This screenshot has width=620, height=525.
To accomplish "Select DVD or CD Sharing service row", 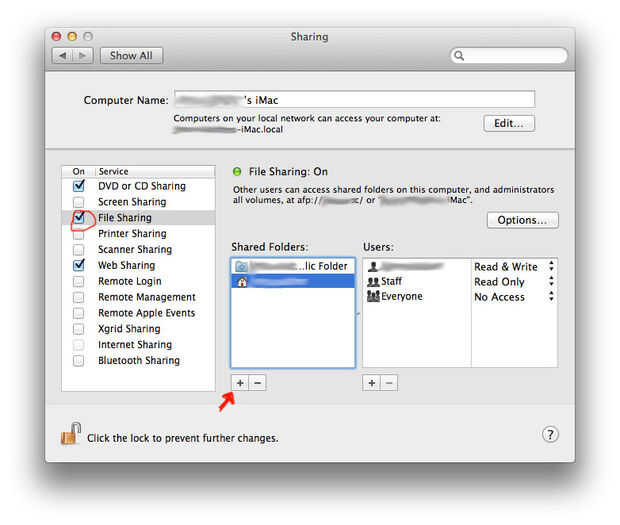I will coord(138,186).
